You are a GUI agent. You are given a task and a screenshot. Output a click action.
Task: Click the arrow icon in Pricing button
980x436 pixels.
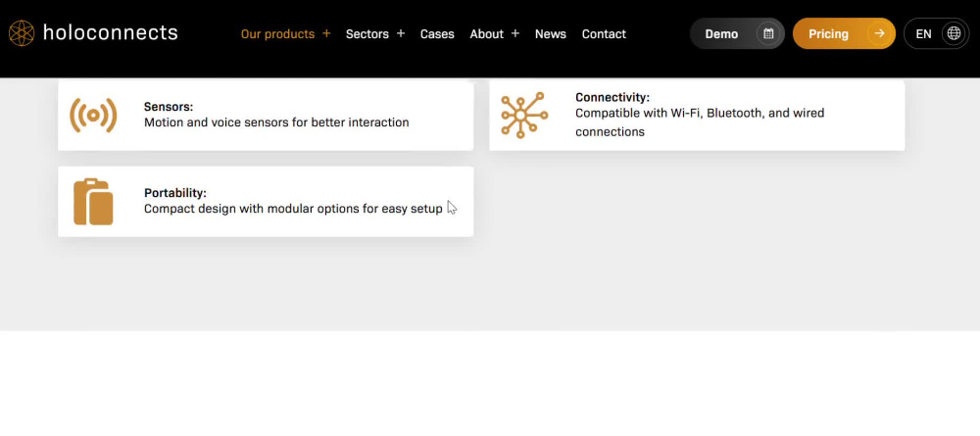point(879,33)
